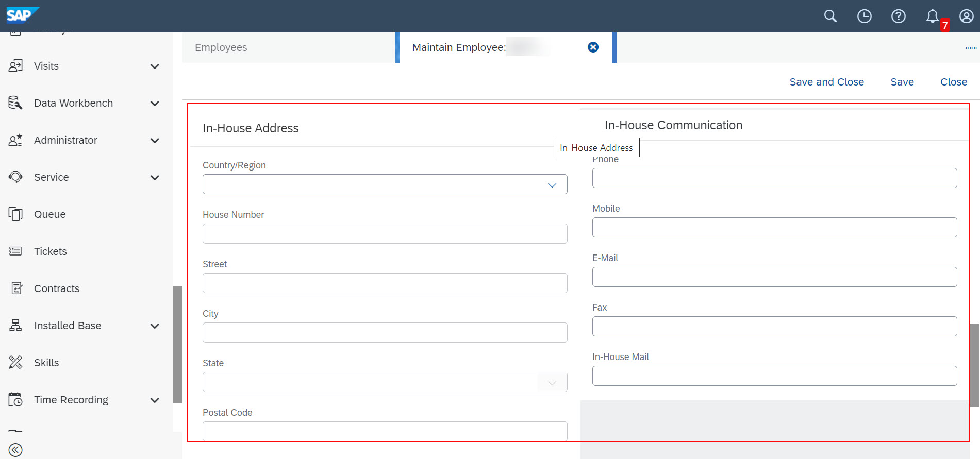980x459 pixels.
Task: Expand the Time Recording chevron
Action: coord(155,400)
